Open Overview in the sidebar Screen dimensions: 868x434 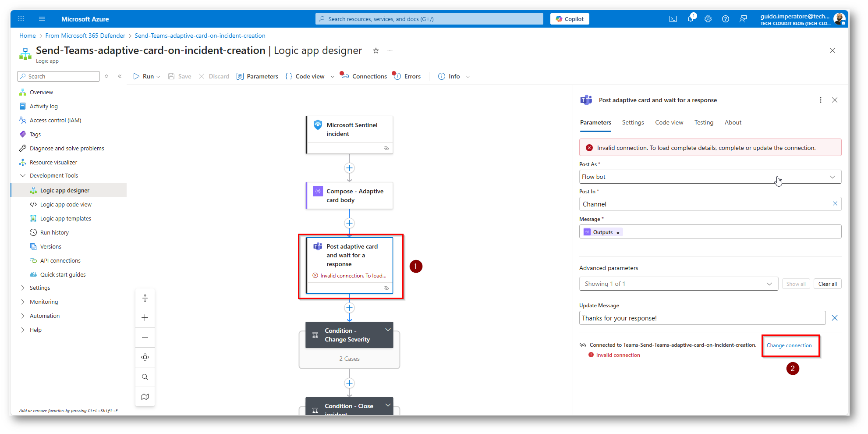[41, 92]
